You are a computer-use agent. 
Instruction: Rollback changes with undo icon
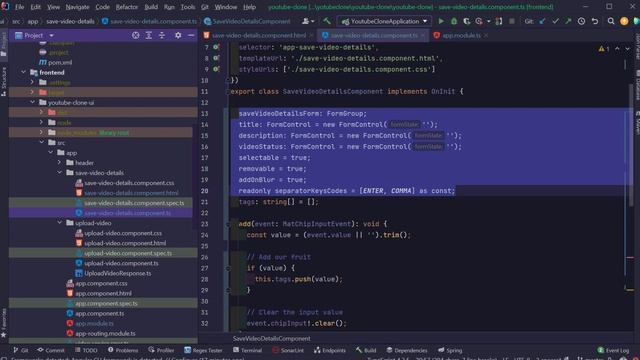pos(595,21)
